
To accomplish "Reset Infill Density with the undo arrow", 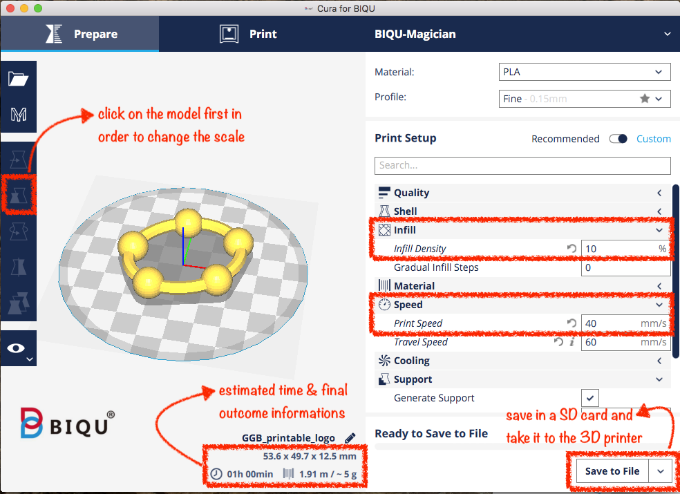I will point(572,249).
